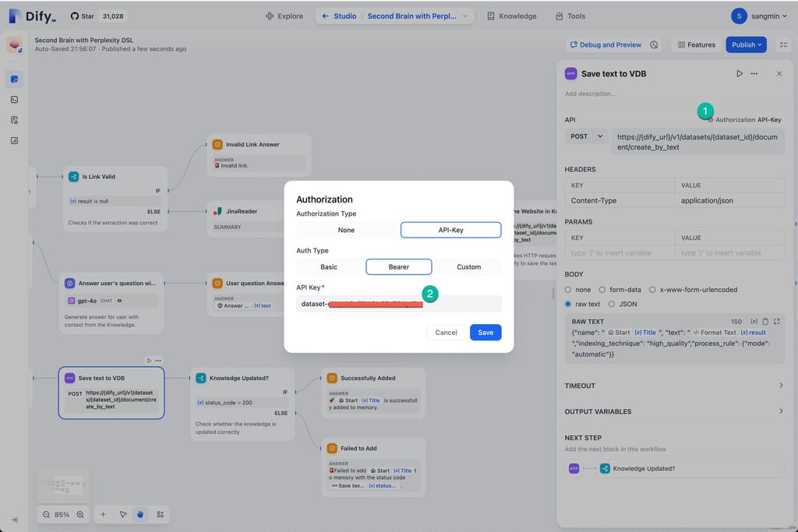Click the purple HTTP icon in panel title
Screen dimensions: 798x532
click(x=571, y=74)
